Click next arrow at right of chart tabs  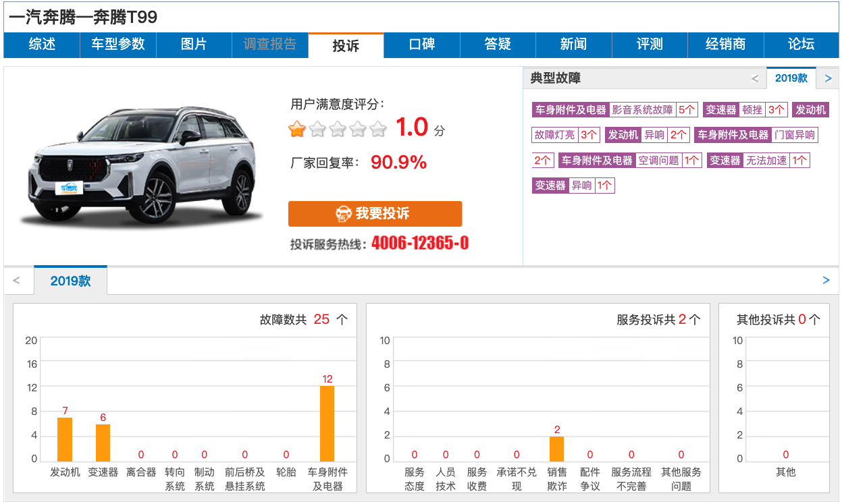(826, 281)
